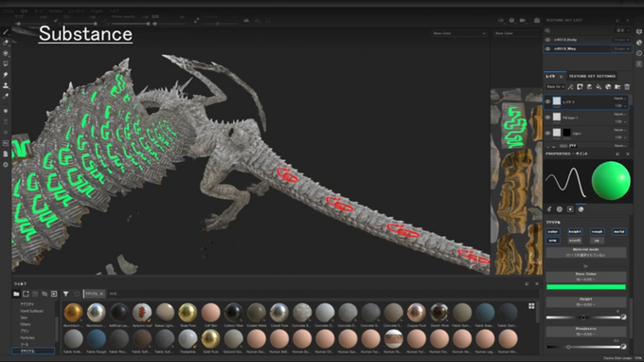Viewport: 644px width, 362px height.
Task: Open alpha properties tab icon
Action: (x=560, y=209)
